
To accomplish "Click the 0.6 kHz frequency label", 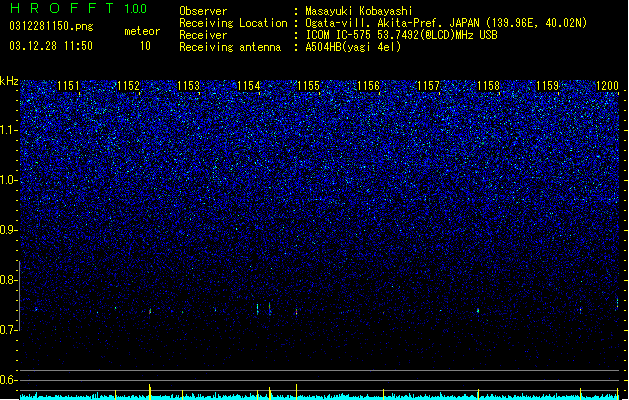I will pyautogui.click(x=9, y=380).
